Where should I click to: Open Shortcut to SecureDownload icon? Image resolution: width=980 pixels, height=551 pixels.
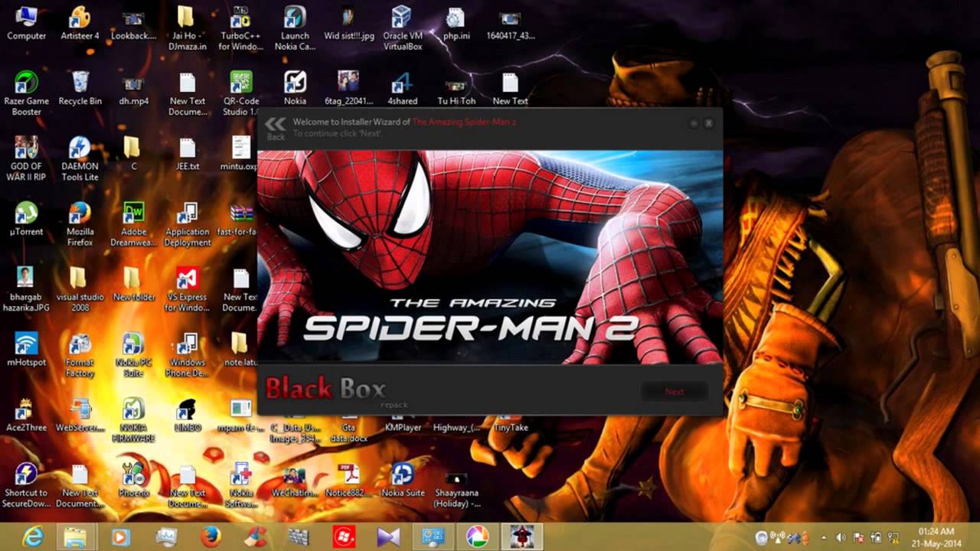pyautogui.click(x=27, y=485)
